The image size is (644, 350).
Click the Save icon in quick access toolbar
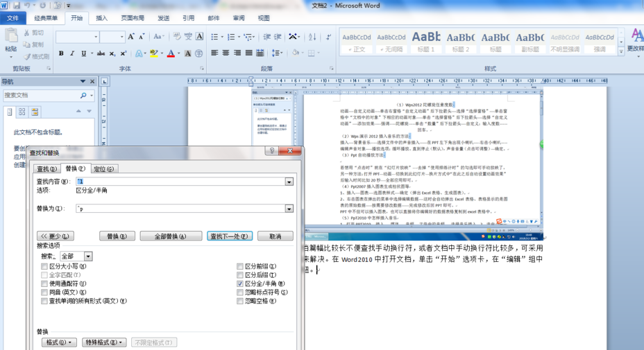(17, 6)
